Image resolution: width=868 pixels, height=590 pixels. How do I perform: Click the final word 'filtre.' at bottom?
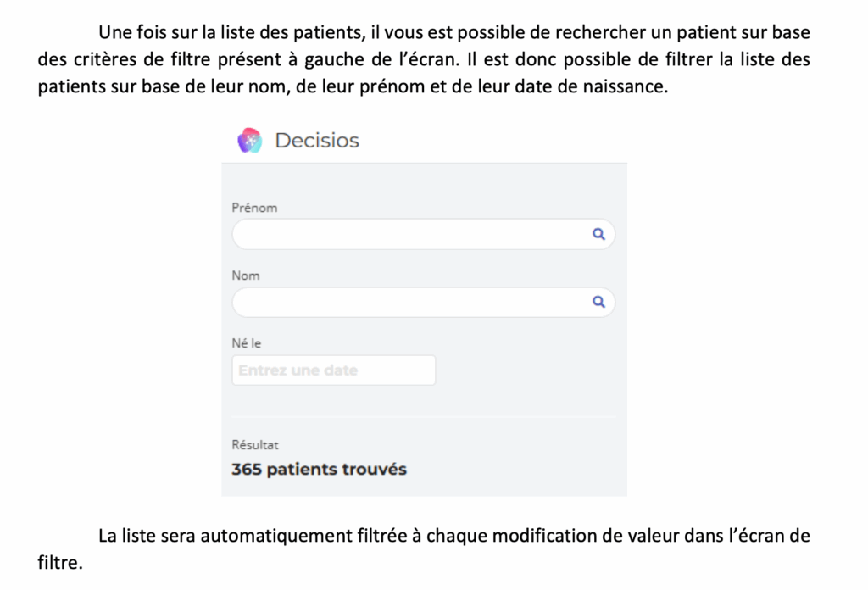(60, 564)
